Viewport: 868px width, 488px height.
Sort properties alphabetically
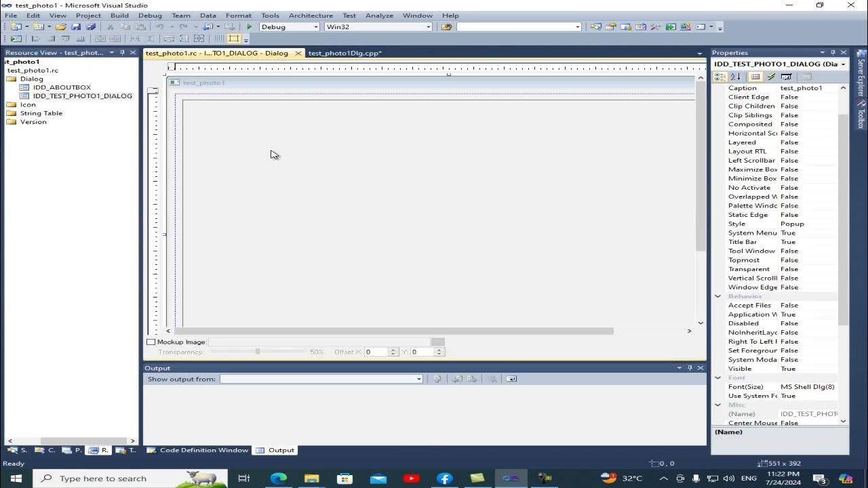tap(735, 77)
